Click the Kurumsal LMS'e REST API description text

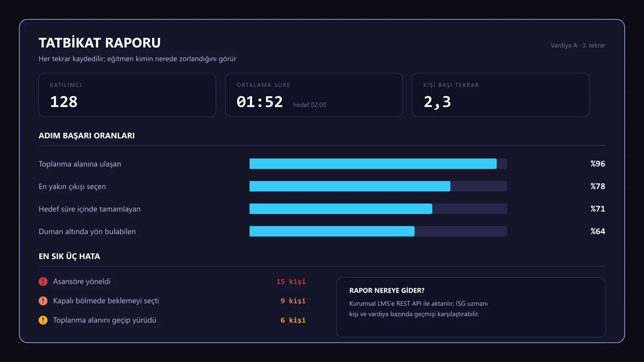pyautogui.click(x=419, y=309)
